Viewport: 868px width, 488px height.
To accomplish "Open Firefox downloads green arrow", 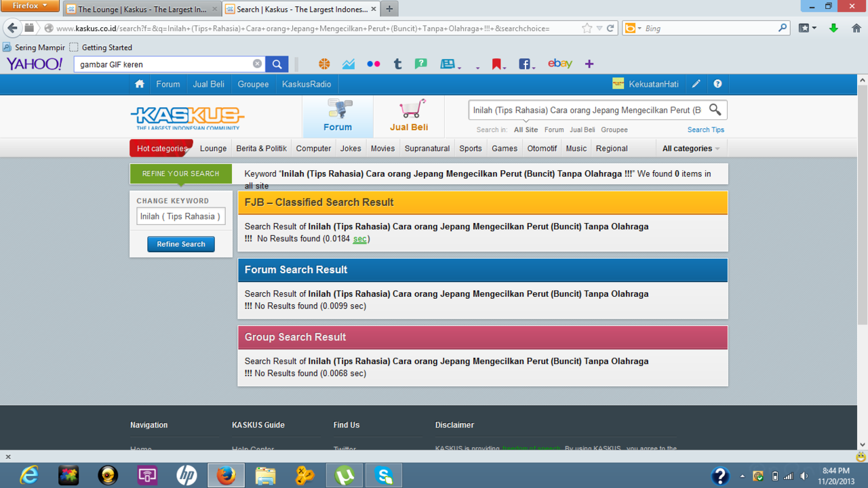I will coord(833,28).
